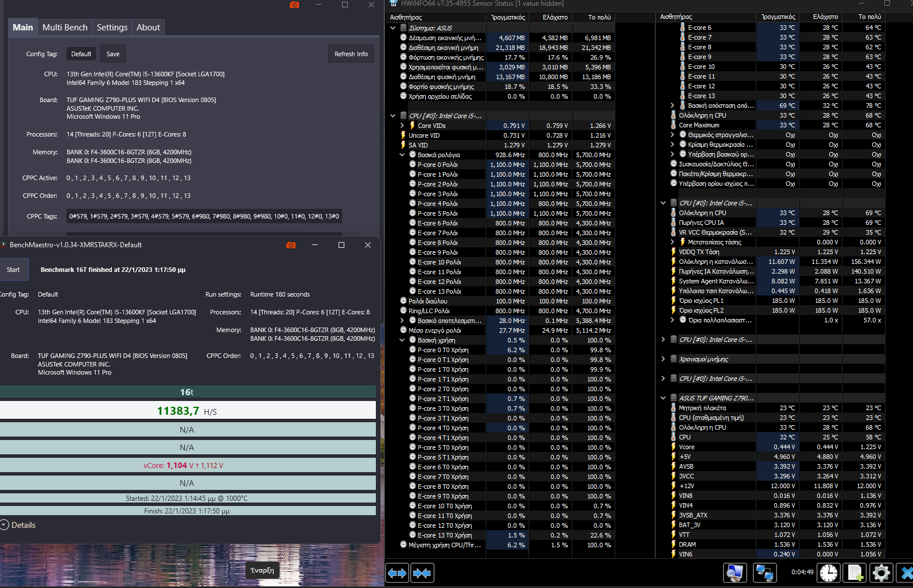
Task: Click the BAT_3V lightning icon
Action: pyautogui.click(x=673, y=525)
